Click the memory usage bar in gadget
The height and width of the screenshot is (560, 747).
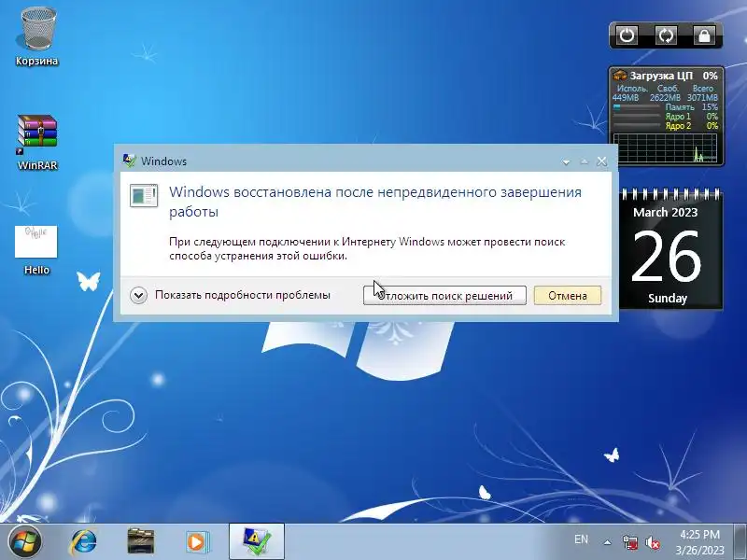[x=636, y=107]
